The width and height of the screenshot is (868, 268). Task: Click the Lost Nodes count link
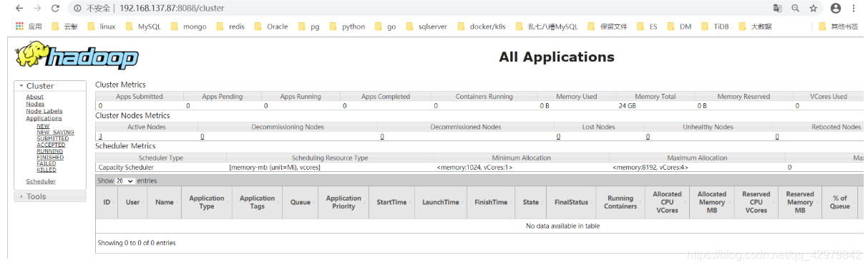(558, 136)
